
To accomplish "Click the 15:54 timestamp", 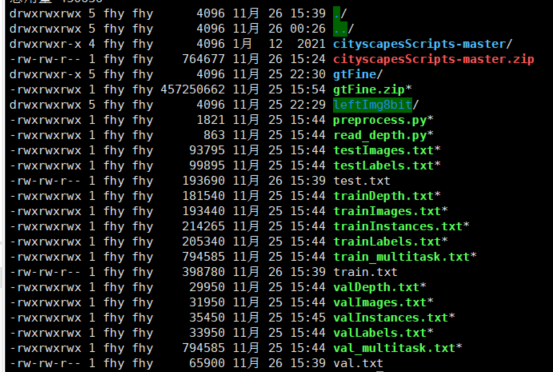I will tap(308, 90).
